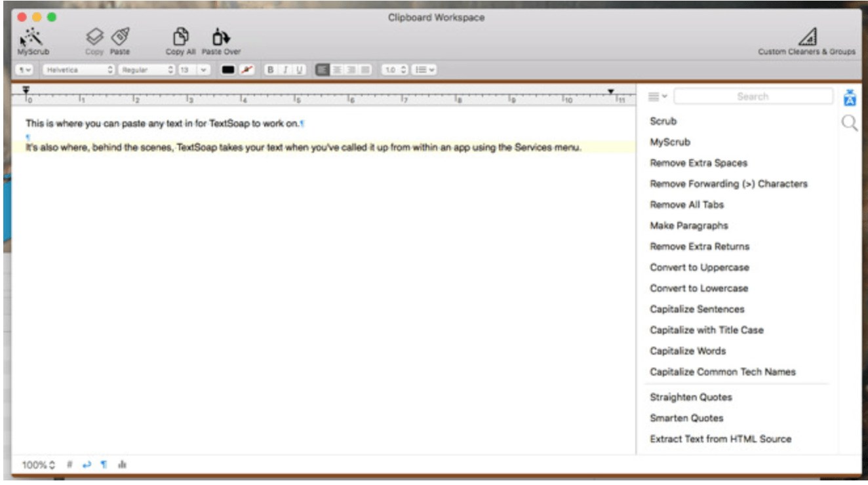Select Remove Extra Spaces cleaner
This screenshot has width=868, height=485.
pyautogui.click(x=698, y=163)
